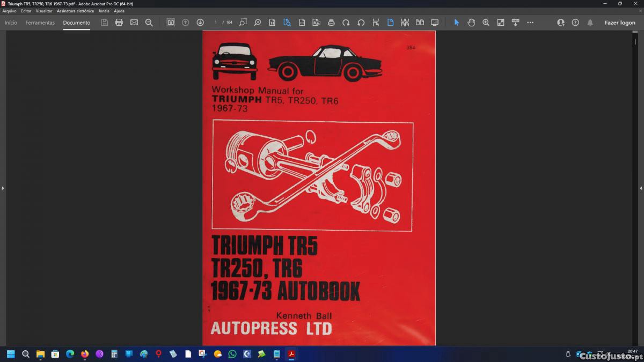The image size is (644, 362).
Task: Open notifications bell icon
Action: click(x=590, y=23)
